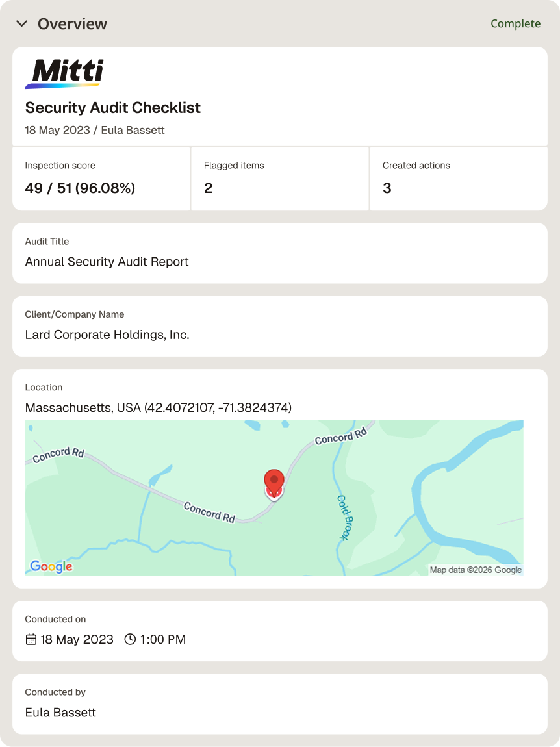
Task: Click the Map data ©2026 Google attribution
Action: pos(476,570)
